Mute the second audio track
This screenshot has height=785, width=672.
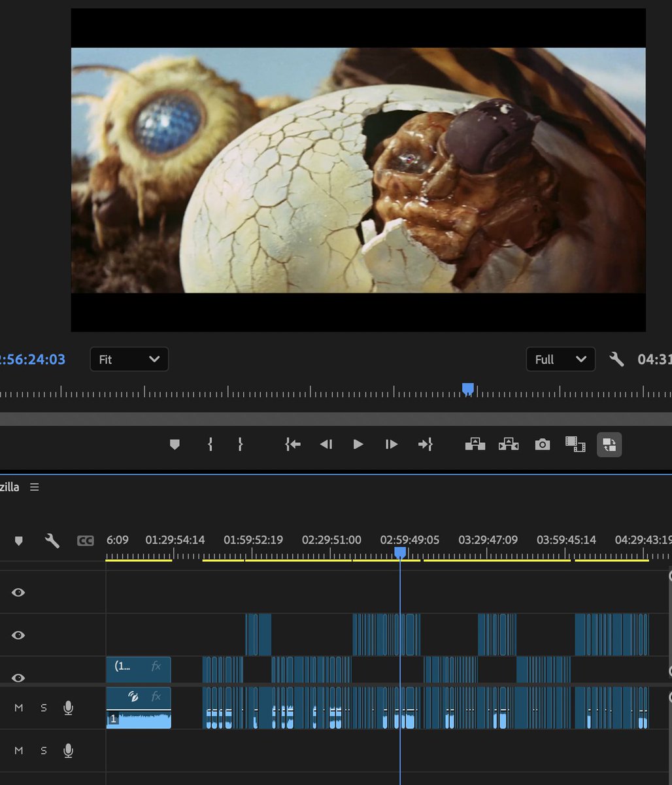click(x=18, y=750)
